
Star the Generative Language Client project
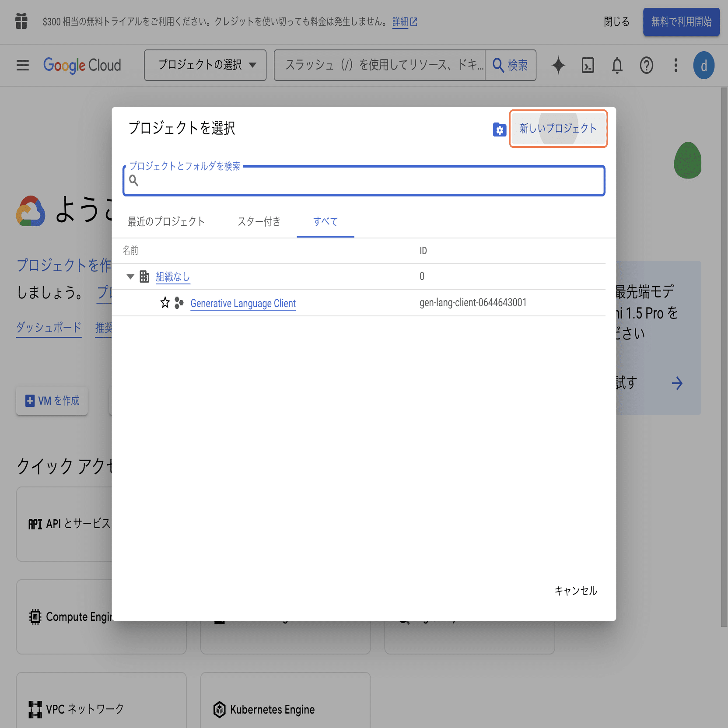pyautogui.click(x=165, y=303)
